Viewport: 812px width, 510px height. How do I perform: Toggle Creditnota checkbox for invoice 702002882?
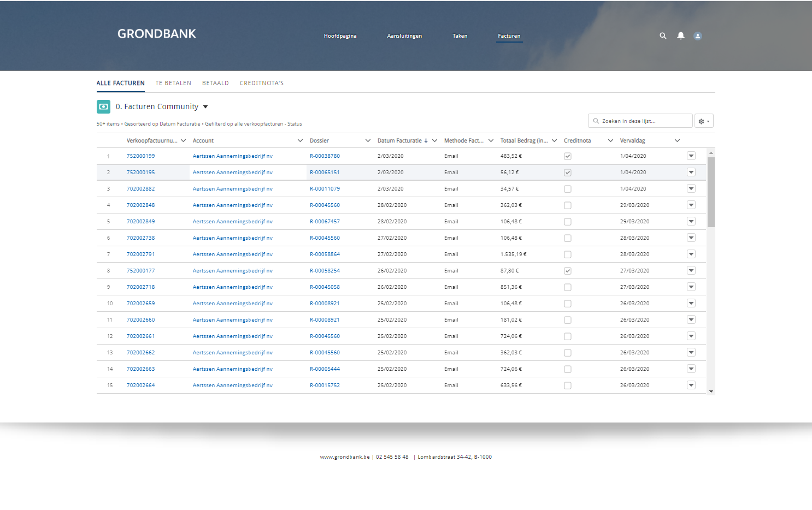click(x=568, y=189)
